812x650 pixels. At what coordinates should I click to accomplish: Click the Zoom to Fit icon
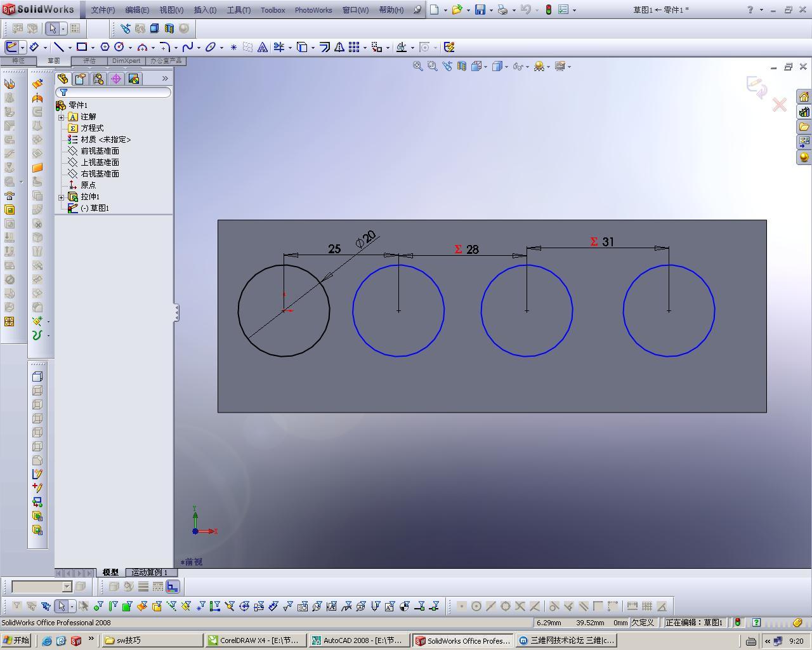(x=418, y=66)
